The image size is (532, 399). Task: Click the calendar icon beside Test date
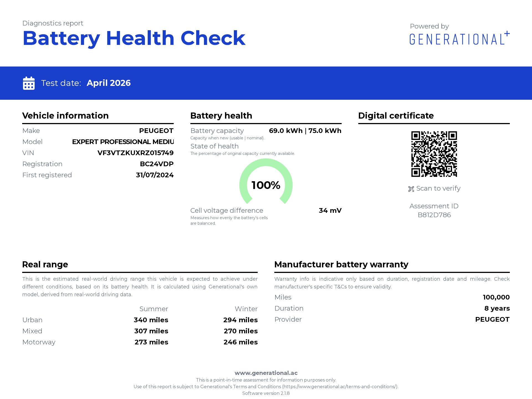29,83
